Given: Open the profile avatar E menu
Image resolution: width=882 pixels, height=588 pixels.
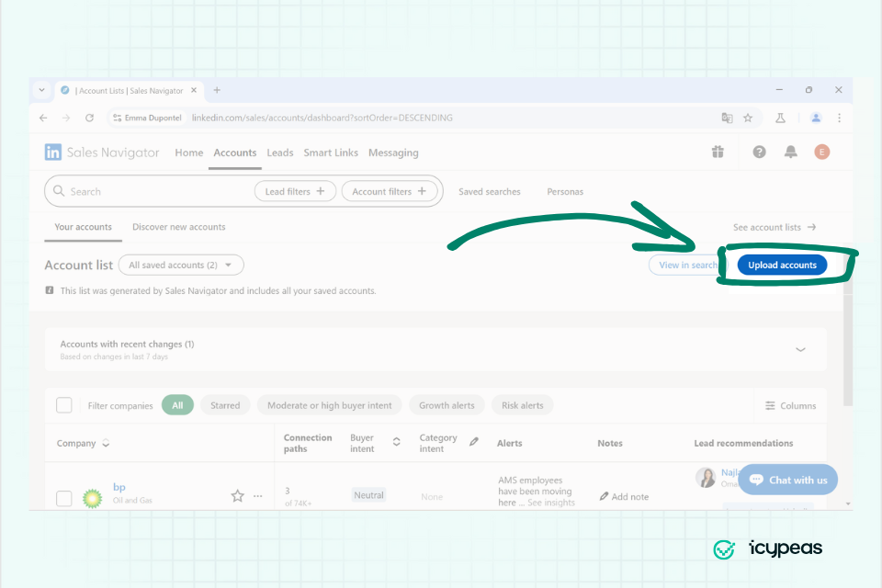Looking at the screenshot, I should coord(821,152).
